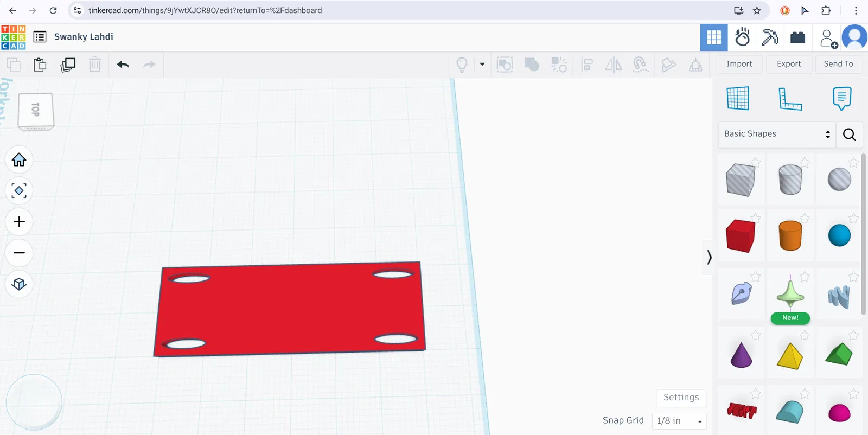
Task: Click the Duplicate and repeat icon
Action: [x=68, y=65]
